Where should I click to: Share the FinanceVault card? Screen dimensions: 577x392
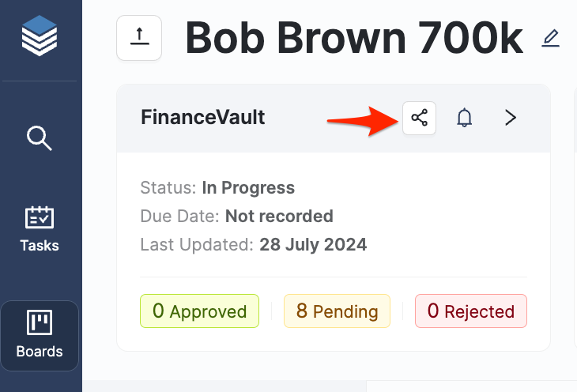(x=419, y=119)
